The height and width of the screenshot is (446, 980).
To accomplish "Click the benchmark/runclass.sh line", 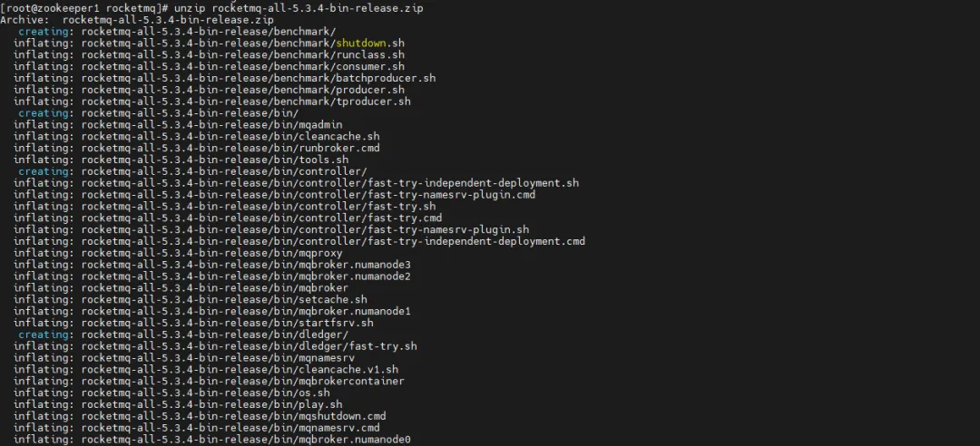I will 209,54.
